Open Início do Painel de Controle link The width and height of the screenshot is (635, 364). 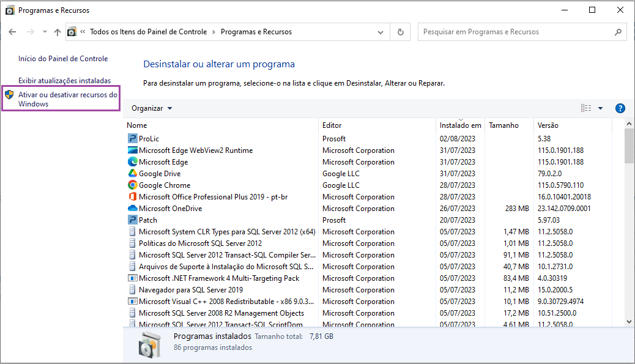point(63,59)
